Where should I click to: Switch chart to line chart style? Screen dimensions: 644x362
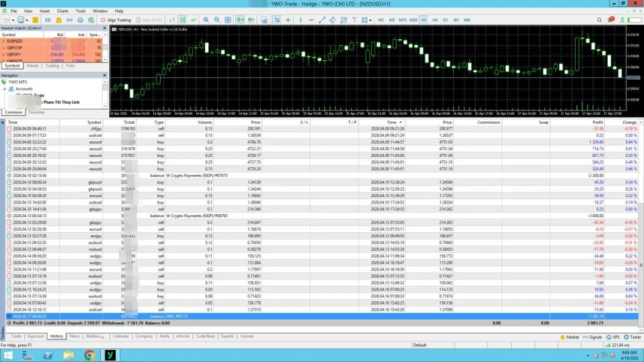(x=194, y=20)
